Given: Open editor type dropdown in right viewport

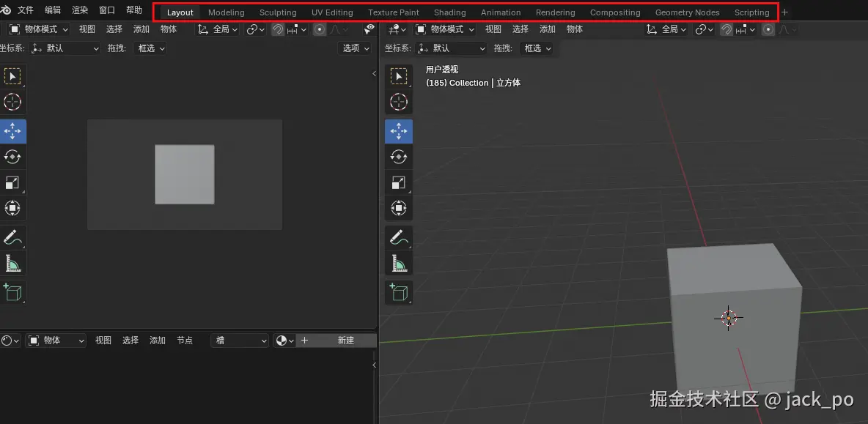Looking at the screenshot, I should pyautogui.click(x=398, y=29).
